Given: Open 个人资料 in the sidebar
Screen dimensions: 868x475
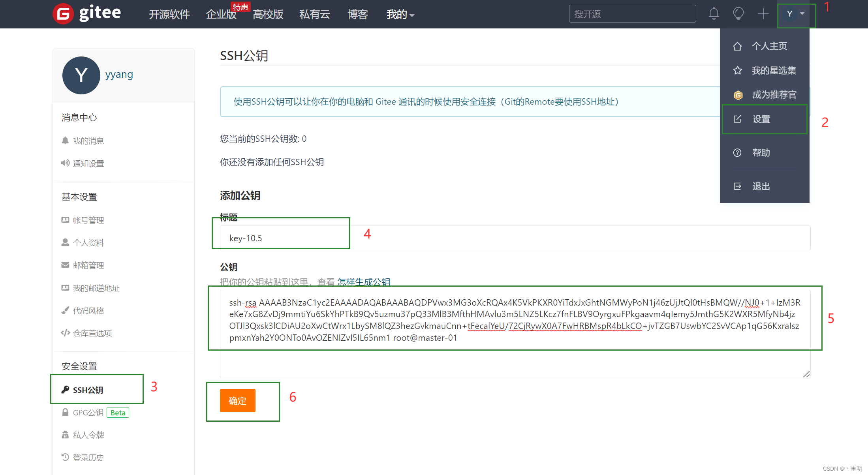Looking at the screenshot, I should point(88,243).
